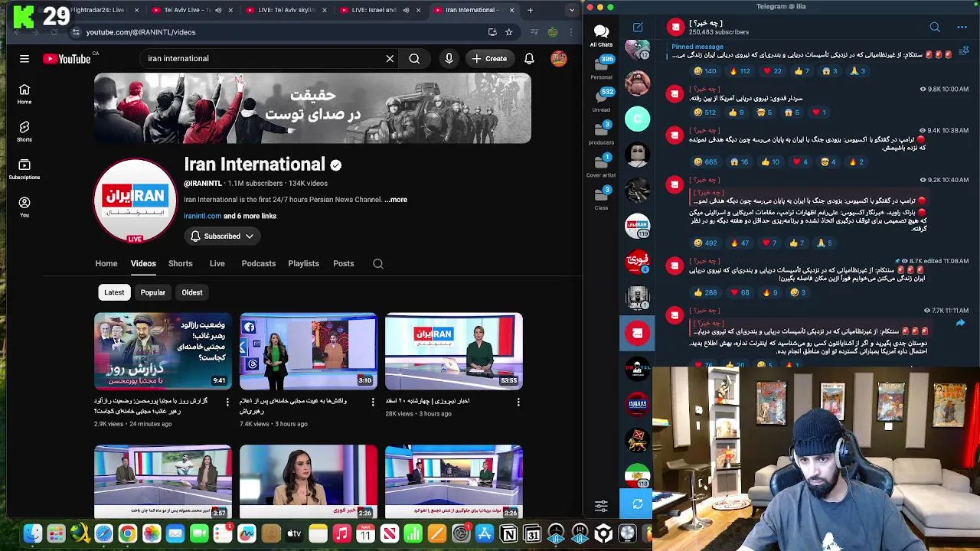Toggle the heart reaction showing 66
Image resolution: width=980 pixels, height=551 pixels.
point(741,292)
